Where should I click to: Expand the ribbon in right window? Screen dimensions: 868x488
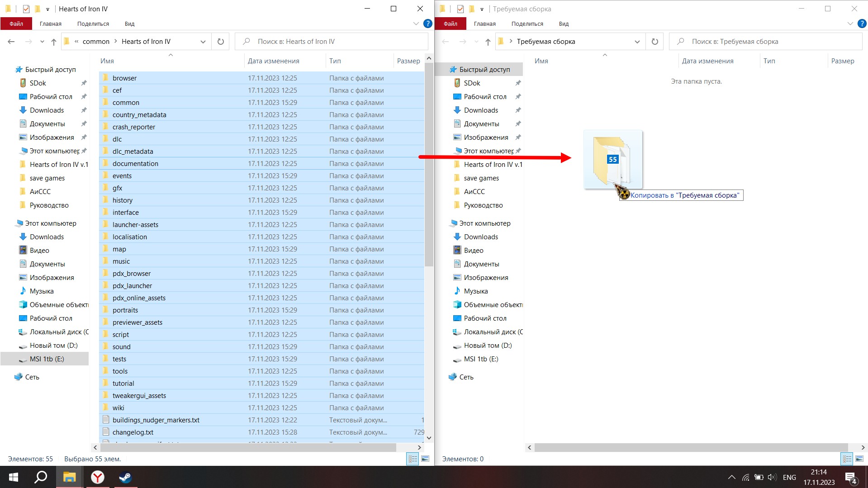click(850, 24)
